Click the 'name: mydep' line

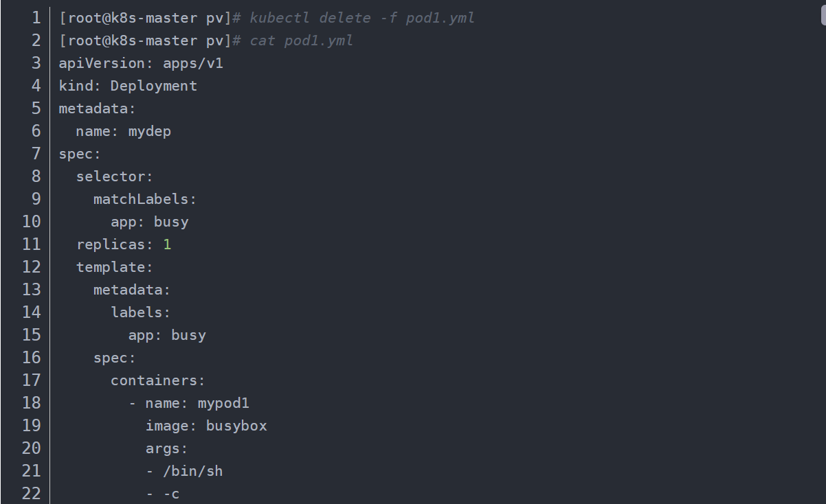[124, 131]
